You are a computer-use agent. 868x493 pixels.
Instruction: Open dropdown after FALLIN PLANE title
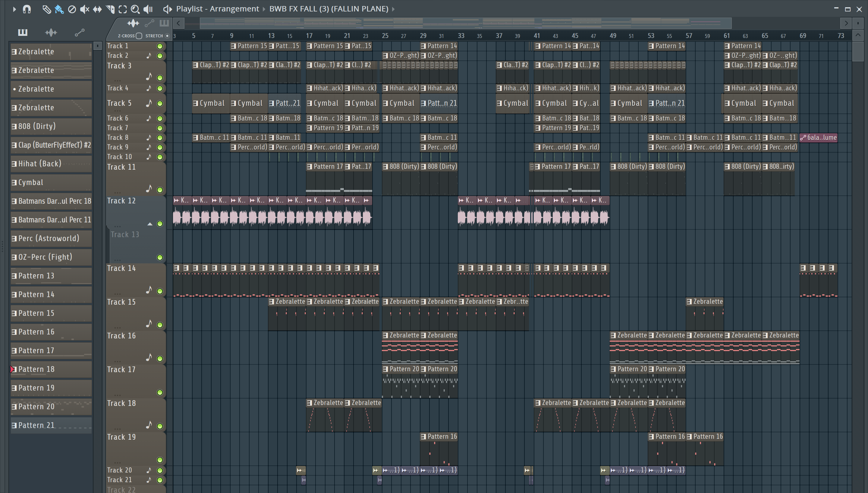click(393, 9)
